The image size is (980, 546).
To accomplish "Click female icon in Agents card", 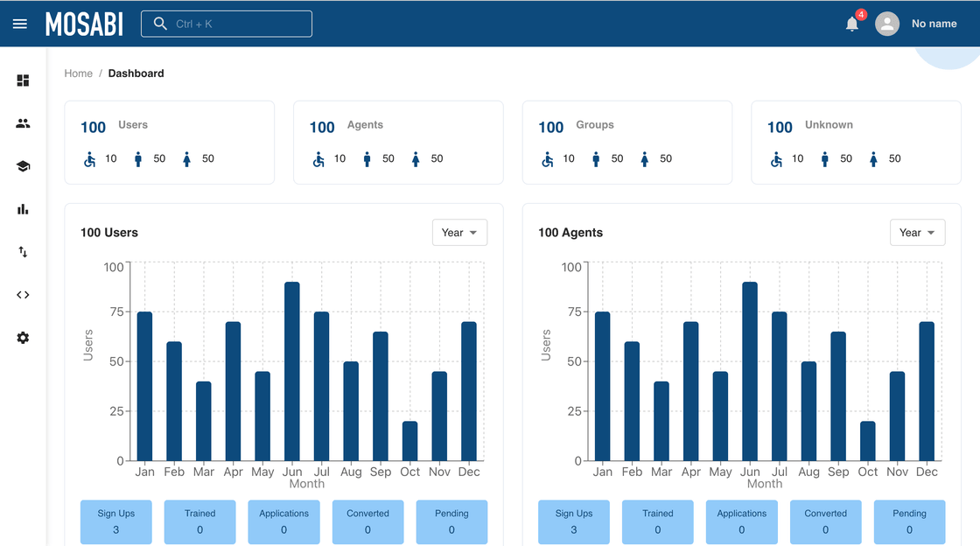I will click(x=416, y=159).
